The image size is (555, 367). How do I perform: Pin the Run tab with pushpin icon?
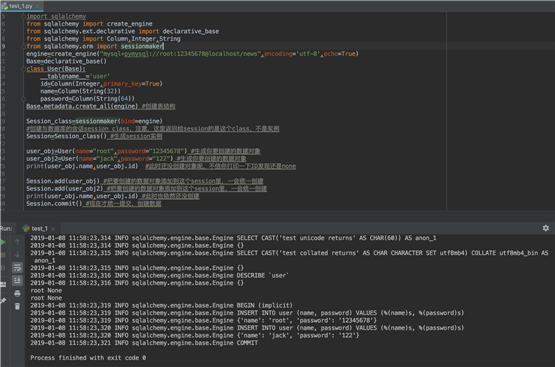click(x=3, y=300)
